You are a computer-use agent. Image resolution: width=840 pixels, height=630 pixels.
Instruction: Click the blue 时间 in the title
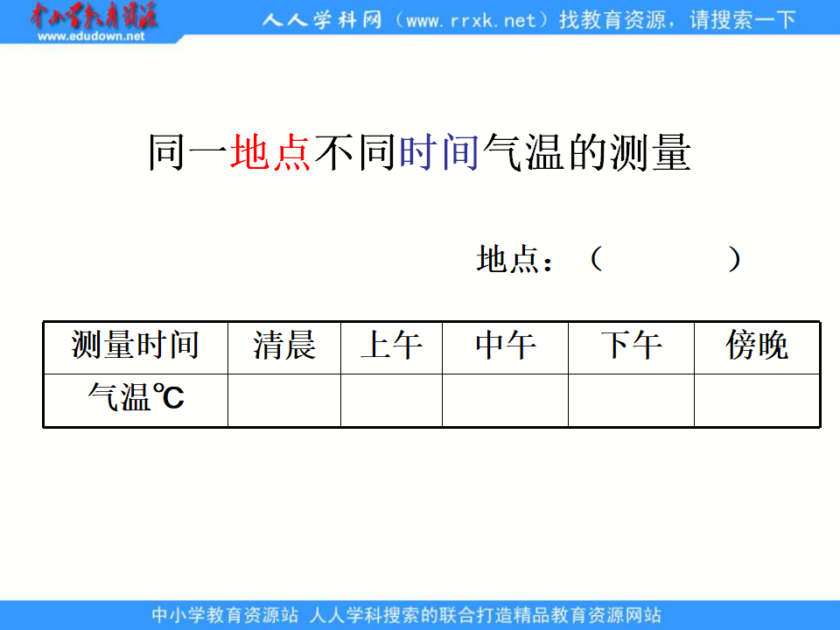[x=439, y=152]
